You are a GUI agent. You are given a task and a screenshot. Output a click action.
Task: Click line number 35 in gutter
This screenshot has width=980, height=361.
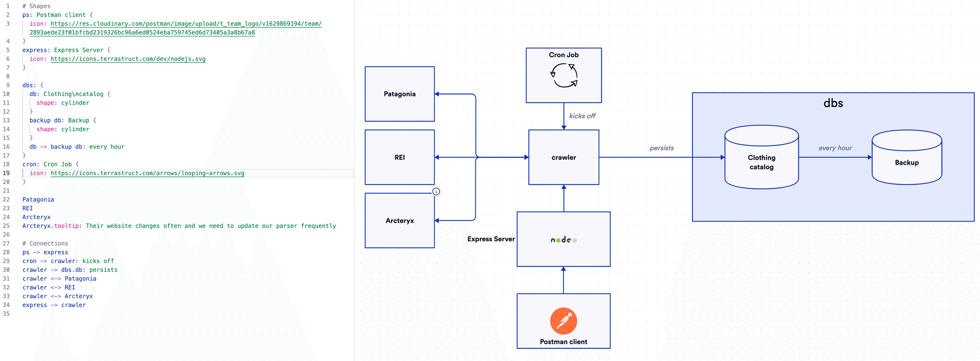(x=6, y=314)
